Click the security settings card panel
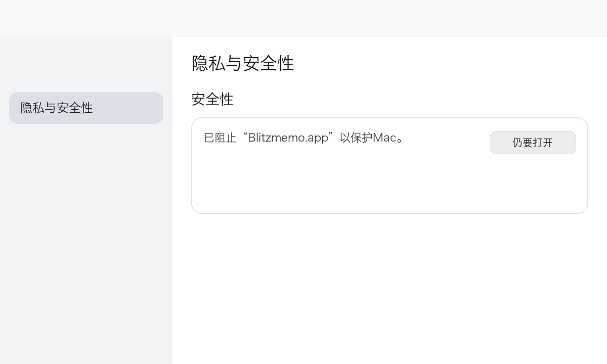This screenshot has width=607, height=364. coord(389,165)
